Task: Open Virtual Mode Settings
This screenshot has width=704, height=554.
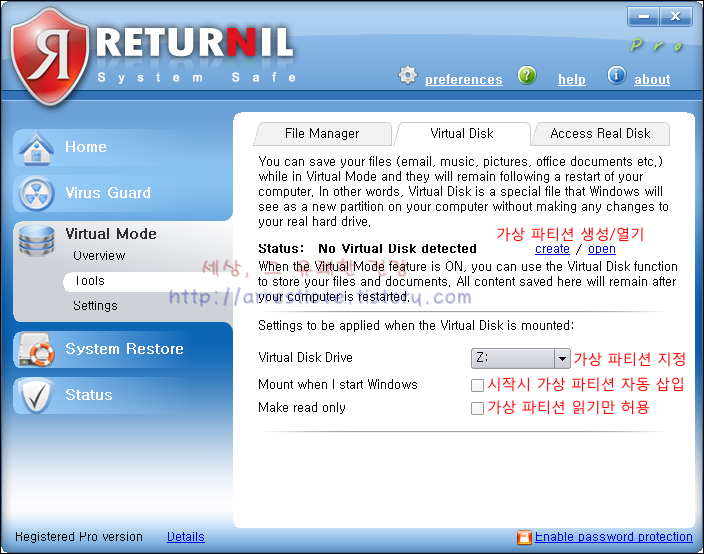Action: (95, 306)
